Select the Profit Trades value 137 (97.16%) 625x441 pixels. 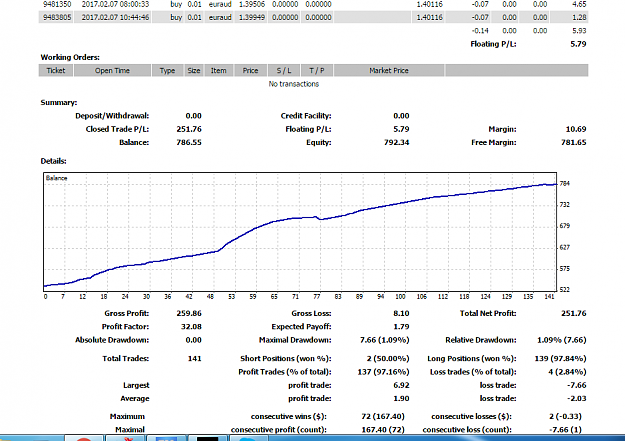tap(383, 372)
